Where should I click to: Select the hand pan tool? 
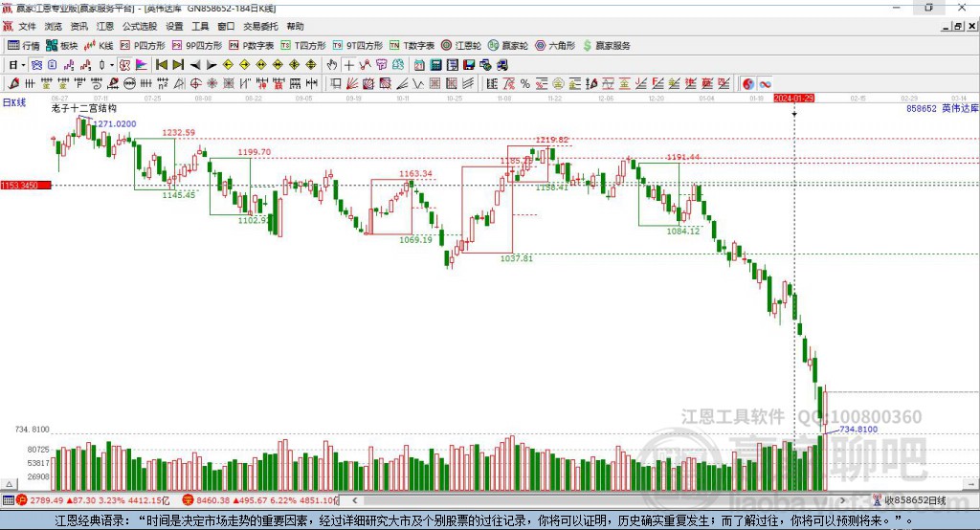click(x=332, y=65)
